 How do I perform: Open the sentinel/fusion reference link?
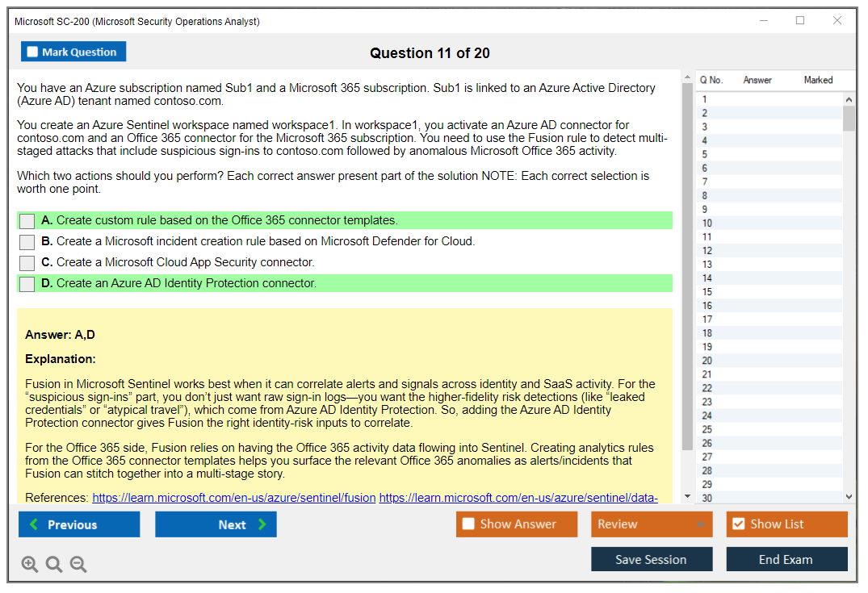[x=233, y=498]
